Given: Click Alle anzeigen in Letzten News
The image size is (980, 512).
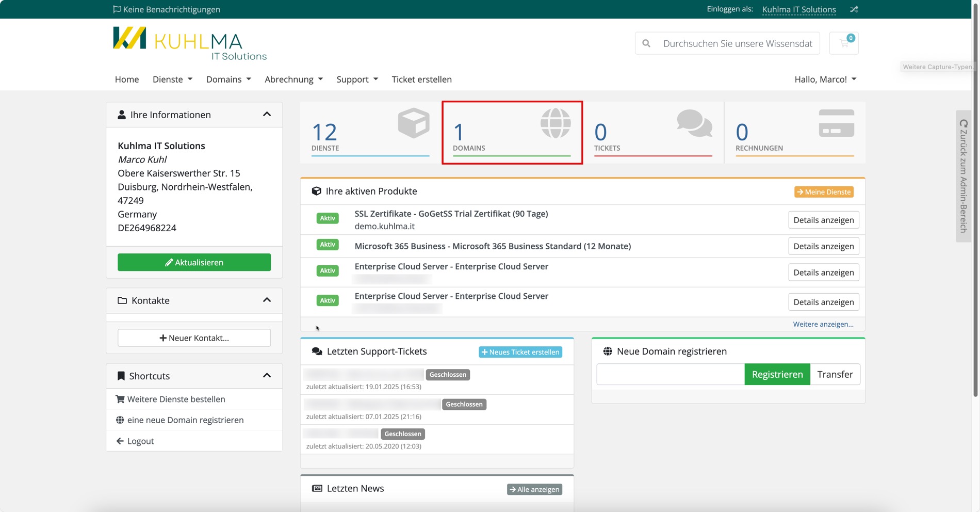Looking at the screenshot, I should [534, 489].
